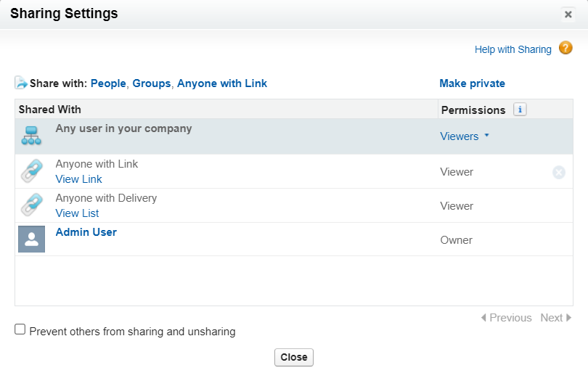Image resolution: width=588 pixels, height=373 pixels.
Task: Click the Admin User avatar
Action: click(x=31, y=239)
